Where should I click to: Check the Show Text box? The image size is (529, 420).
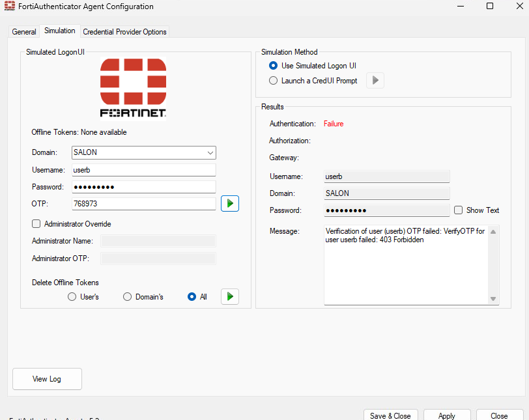(459, 210)
